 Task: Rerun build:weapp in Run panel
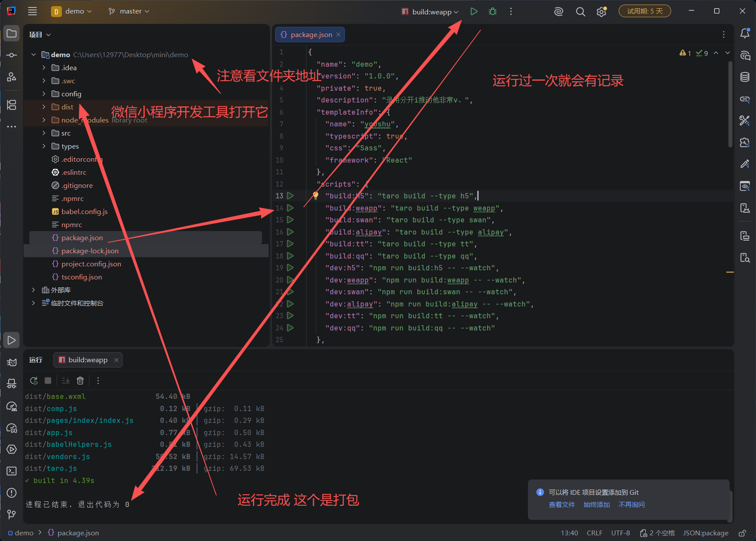coord(34,381)
